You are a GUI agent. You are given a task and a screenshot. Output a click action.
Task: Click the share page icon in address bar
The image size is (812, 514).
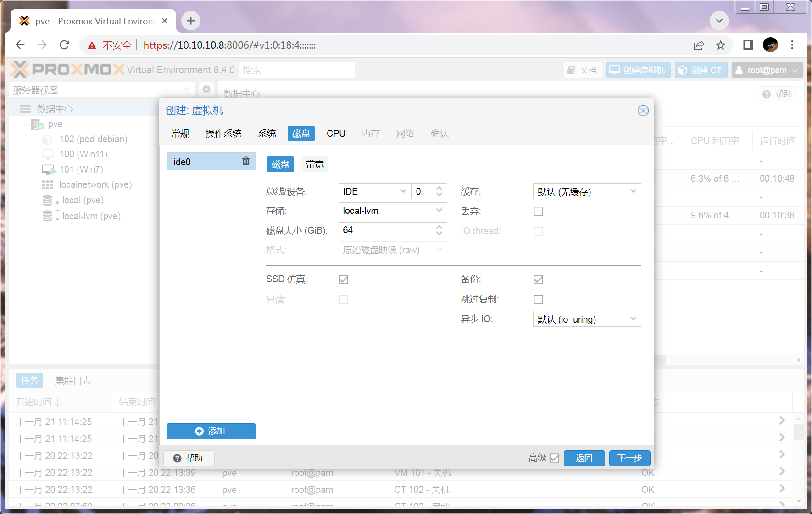click(698, 45)
